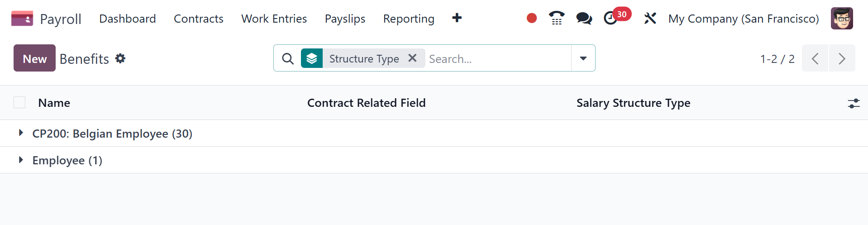Screen dimensions: 868x225
Task: Go to the next page arrow
Action: click(842, 58)
